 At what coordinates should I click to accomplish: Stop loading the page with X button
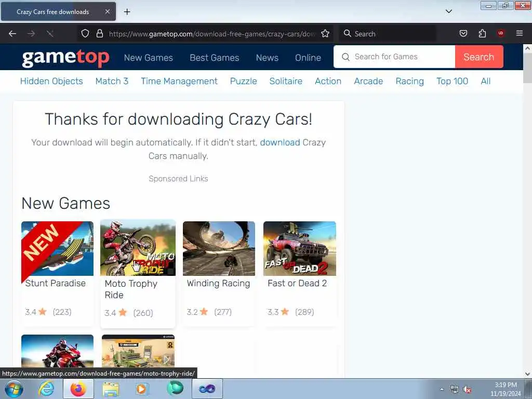(x=50, y=34)
